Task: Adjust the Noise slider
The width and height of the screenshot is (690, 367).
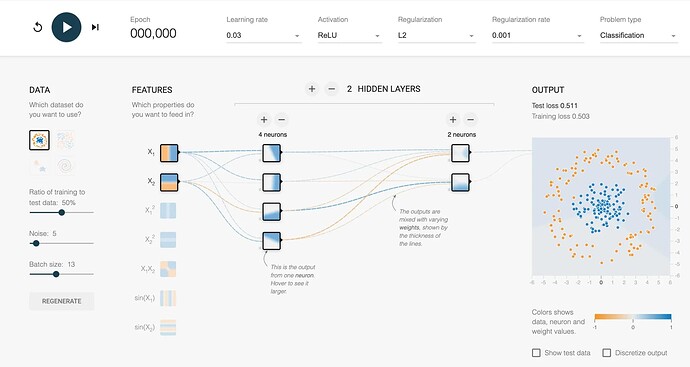Action: coord(62,243)
